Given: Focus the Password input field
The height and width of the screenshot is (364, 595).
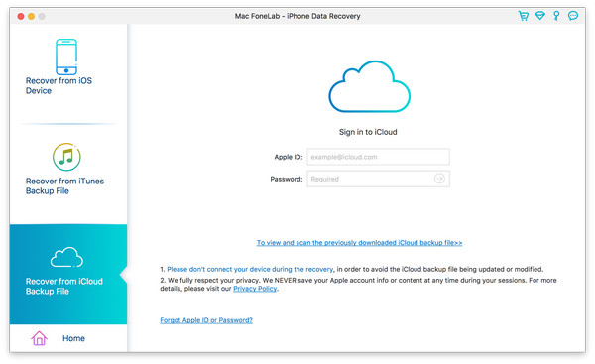Looking at the screenshot, I should tap(379, 179).
